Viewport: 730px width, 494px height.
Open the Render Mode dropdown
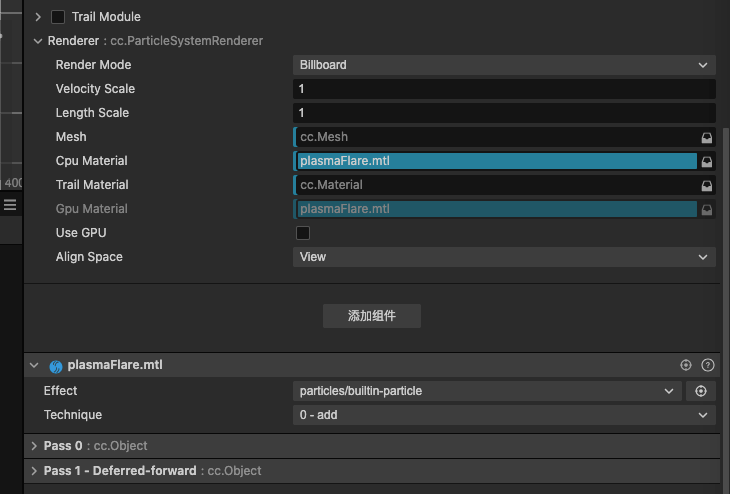pos(505,65)
